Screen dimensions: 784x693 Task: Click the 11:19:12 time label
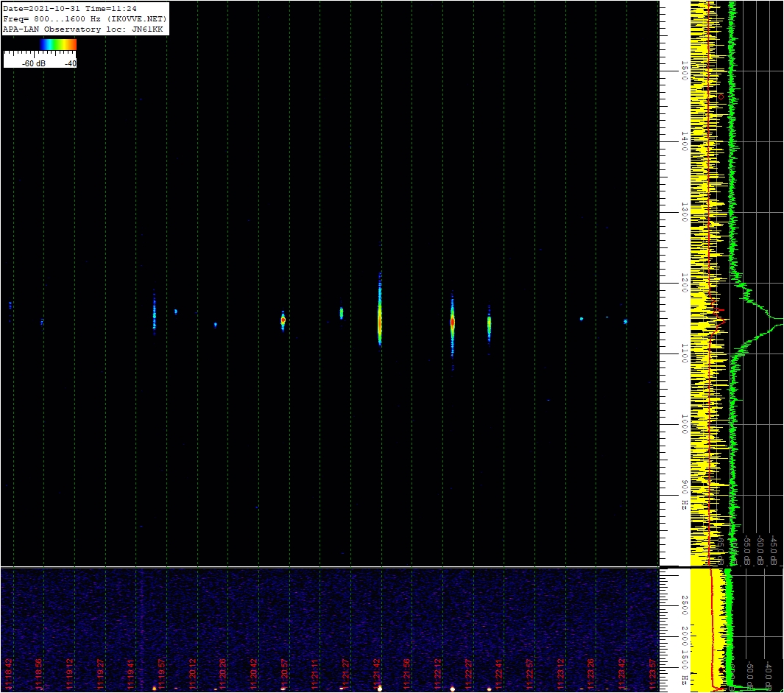[x=70, y=674]
